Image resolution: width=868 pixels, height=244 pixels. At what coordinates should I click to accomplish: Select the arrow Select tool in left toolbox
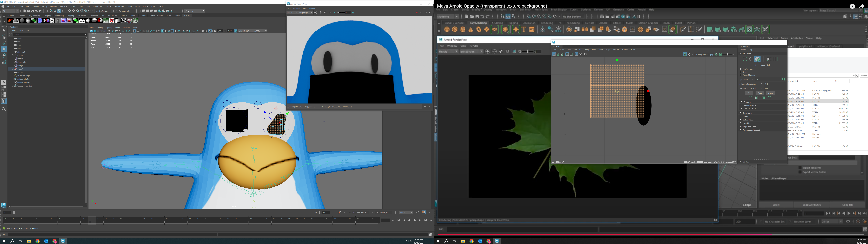click(x=4, y=30)
